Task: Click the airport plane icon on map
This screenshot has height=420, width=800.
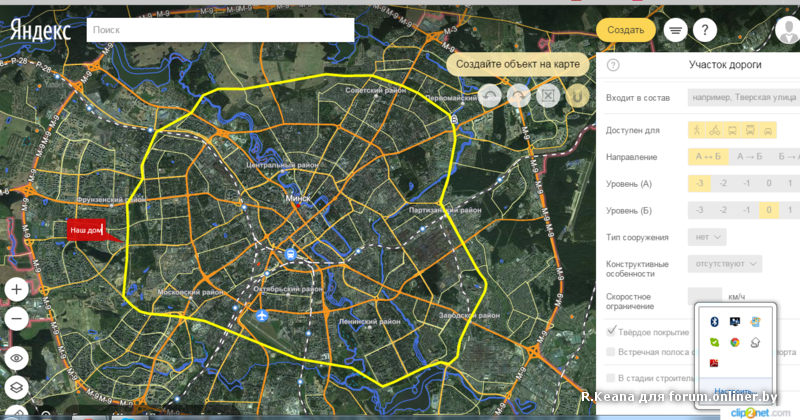Action: 262,316
